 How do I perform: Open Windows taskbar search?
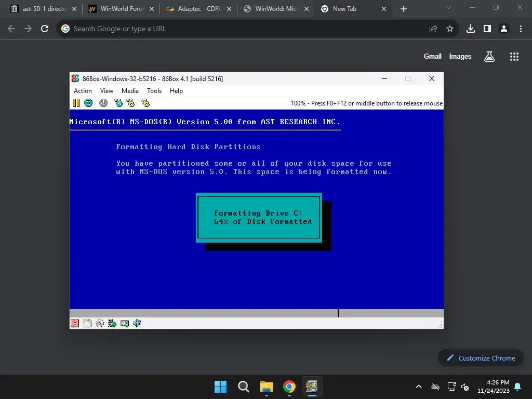click(243, 387)
